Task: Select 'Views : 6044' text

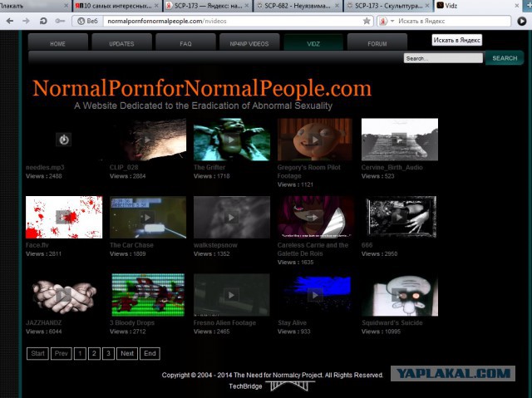Action: 44,332
